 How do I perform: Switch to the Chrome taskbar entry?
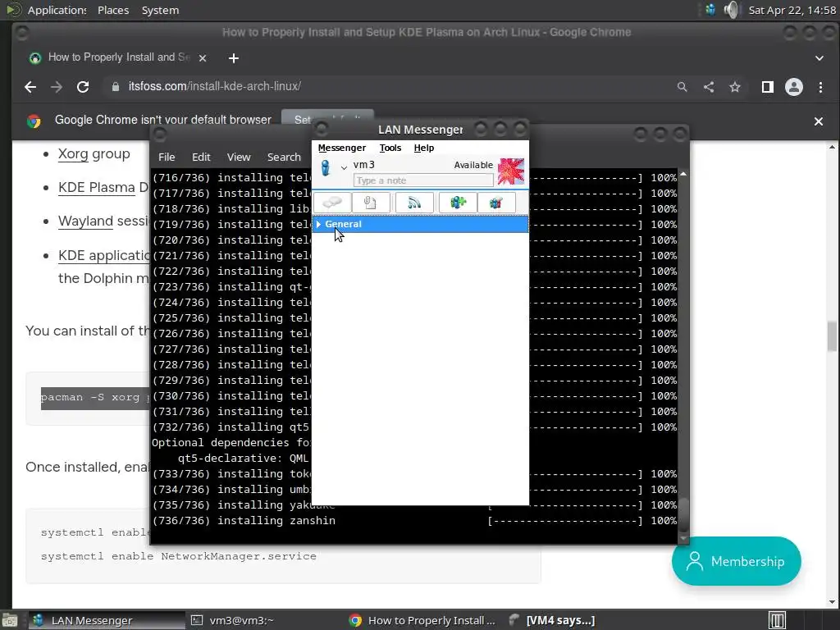(x=422, y=620)
